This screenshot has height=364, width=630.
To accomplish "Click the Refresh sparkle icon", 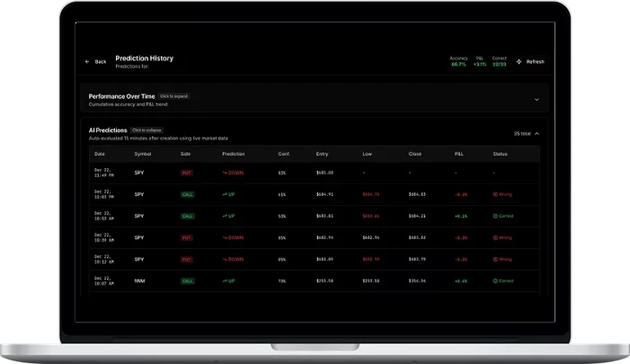I will click(x=519, y=62).
